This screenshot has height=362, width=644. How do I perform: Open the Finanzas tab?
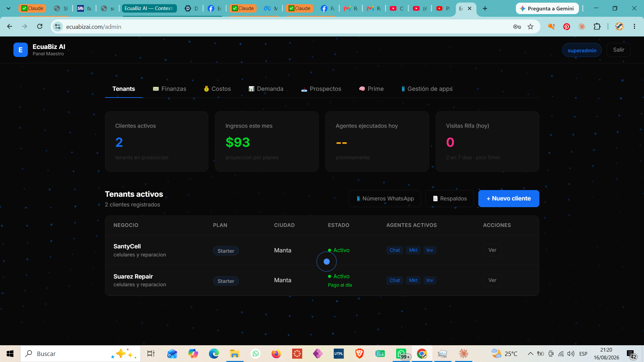[x=169, y=89]
